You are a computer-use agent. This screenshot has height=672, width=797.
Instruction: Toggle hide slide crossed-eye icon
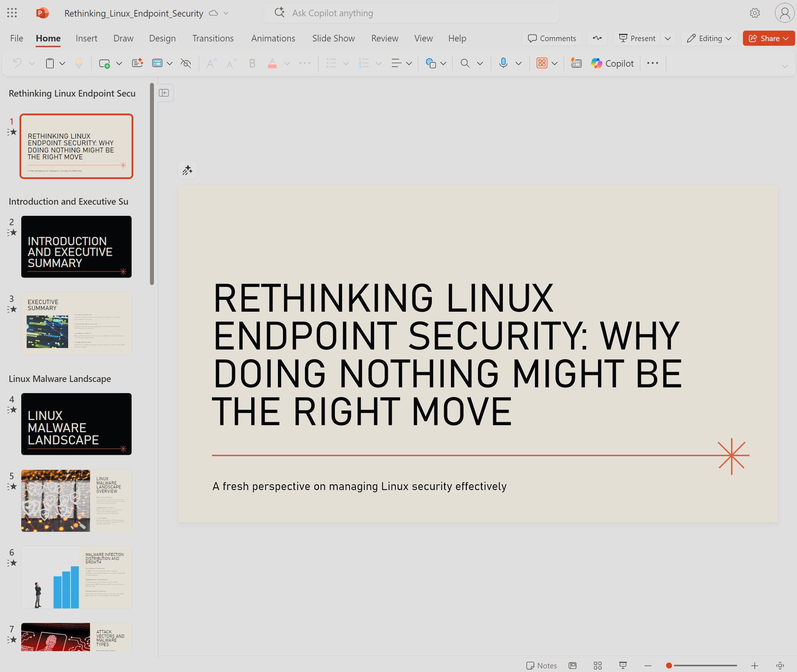point(186,63)
